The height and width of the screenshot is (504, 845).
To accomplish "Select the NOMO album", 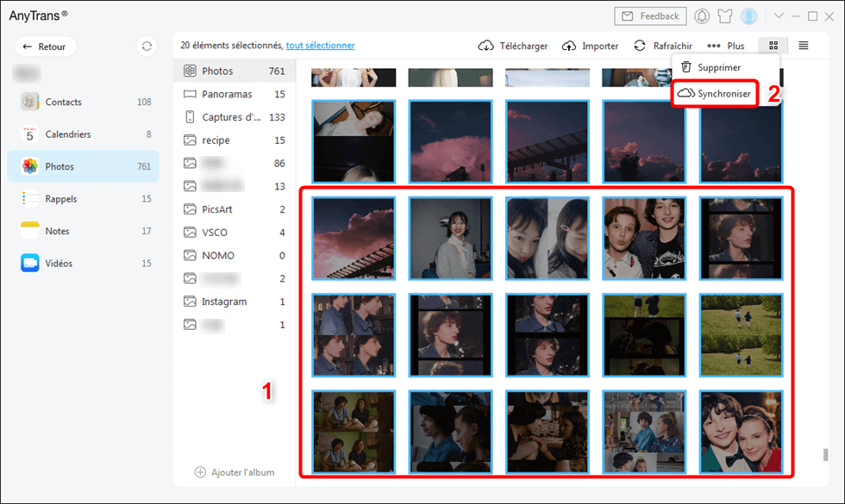I will (x=235, y=256).
